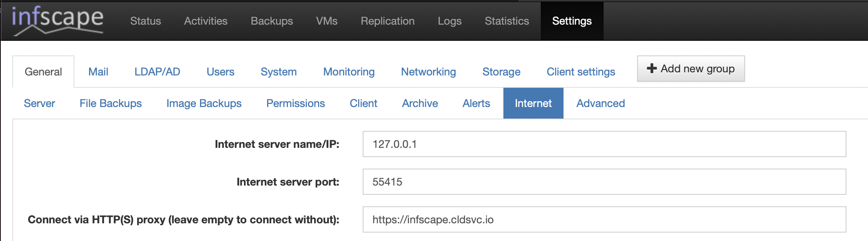The image size is (868, 241).
Task: Click the Internet server name/IP field
Action: point(604,144)
